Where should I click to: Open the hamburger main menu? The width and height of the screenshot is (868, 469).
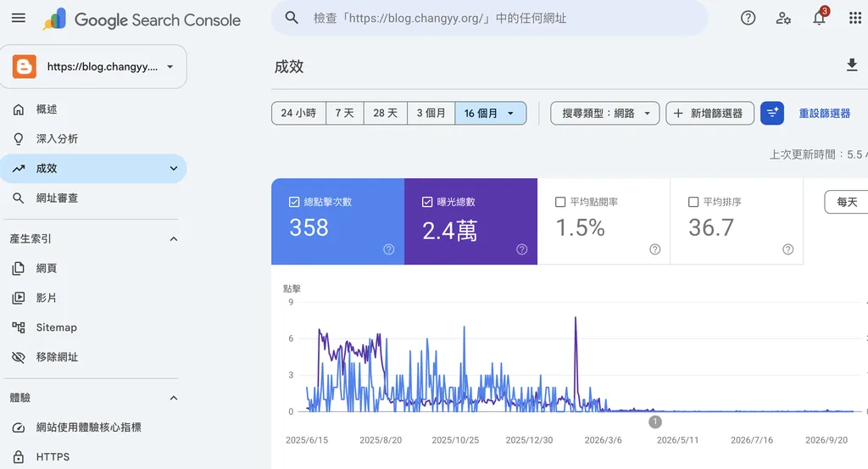coord(19,18)
